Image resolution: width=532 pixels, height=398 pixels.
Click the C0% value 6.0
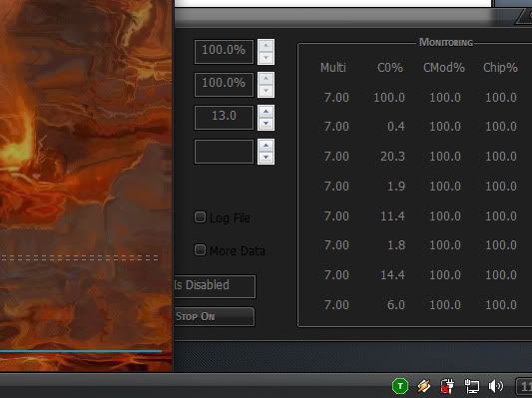[x=396, y=305]
